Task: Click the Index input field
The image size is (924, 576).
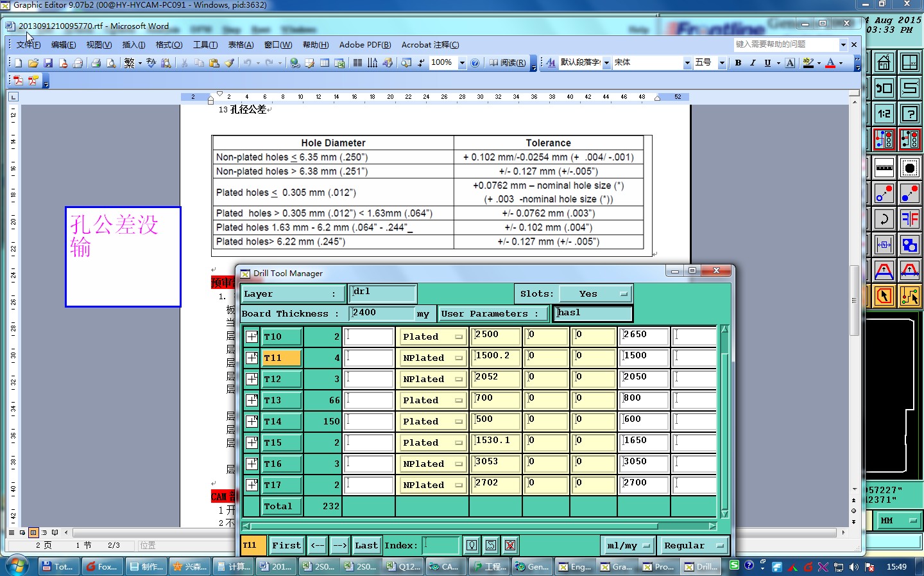Action: 441,545
